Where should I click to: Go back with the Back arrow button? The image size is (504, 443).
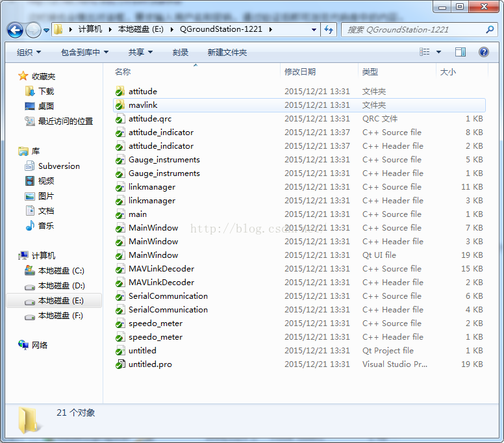click(x=15, y=31)
